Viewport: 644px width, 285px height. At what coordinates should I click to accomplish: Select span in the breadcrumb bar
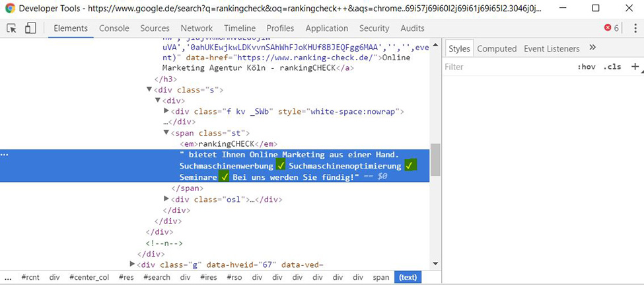tap(381, 277)
